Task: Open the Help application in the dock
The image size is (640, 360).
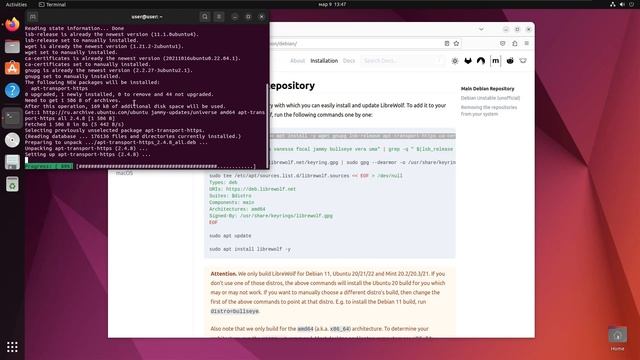Action: [x=12, y=90]
